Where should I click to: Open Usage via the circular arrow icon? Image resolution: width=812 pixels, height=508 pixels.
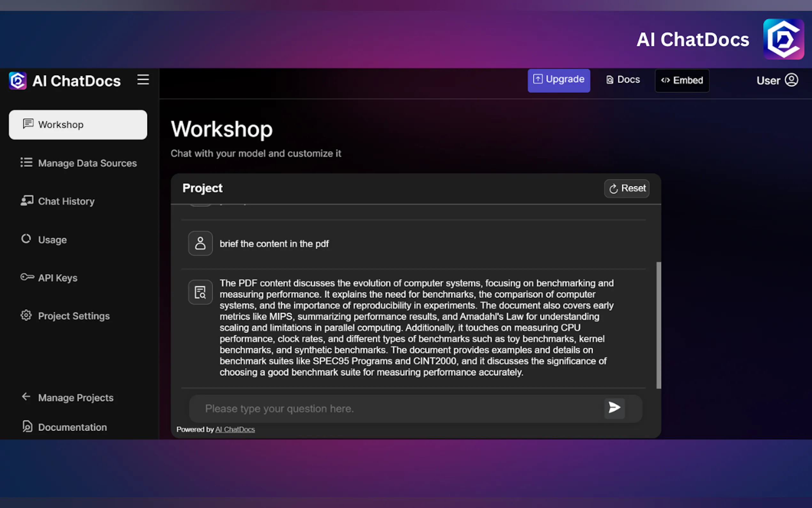[x=26, y=239]
